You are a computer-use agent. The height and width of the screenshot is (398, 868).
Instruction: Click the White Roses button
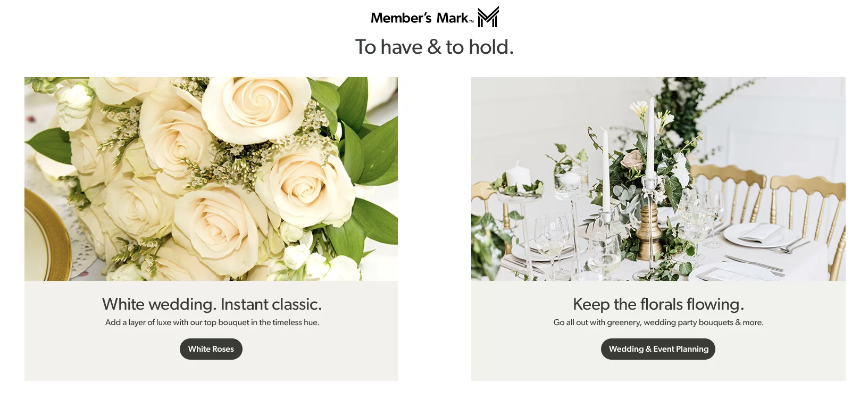(211, 349)
